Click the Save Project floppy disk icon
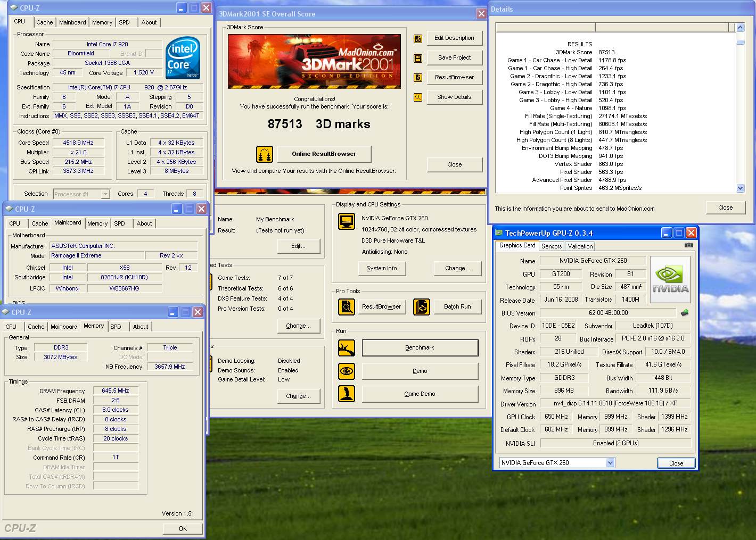 click(418, 58)
